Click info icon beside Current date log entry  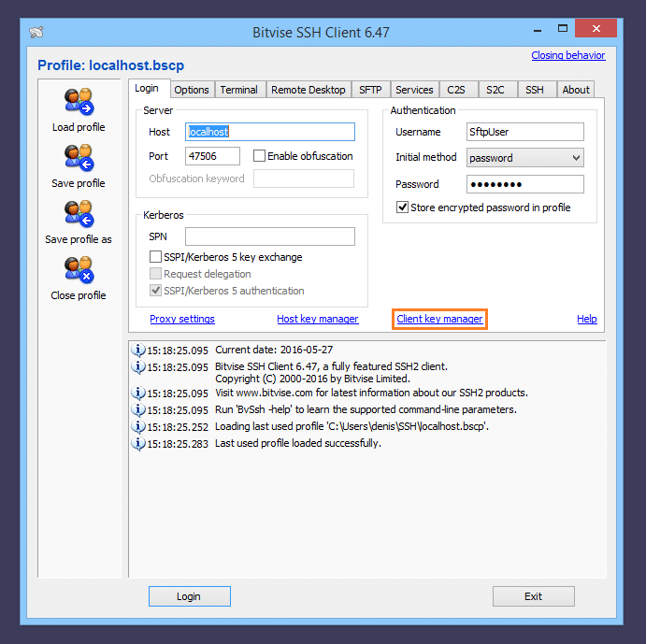point(138,351)
